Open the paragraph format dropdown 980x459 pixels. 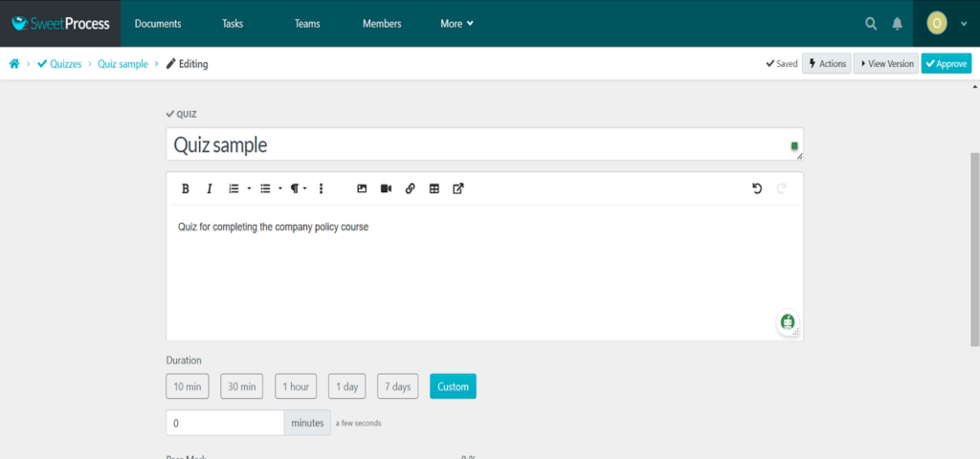(x=299, y=189)
